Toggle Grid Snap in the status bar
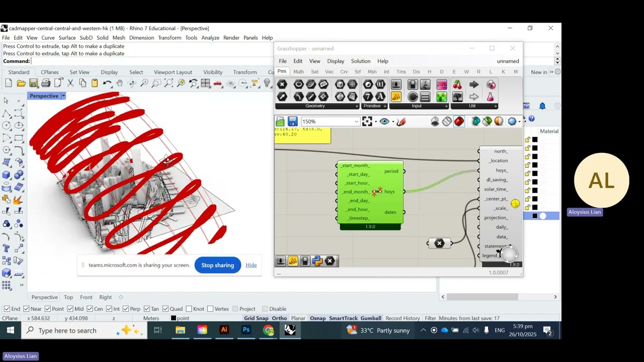Viewport: 644px width, 362px height. (x=256, y=318)
